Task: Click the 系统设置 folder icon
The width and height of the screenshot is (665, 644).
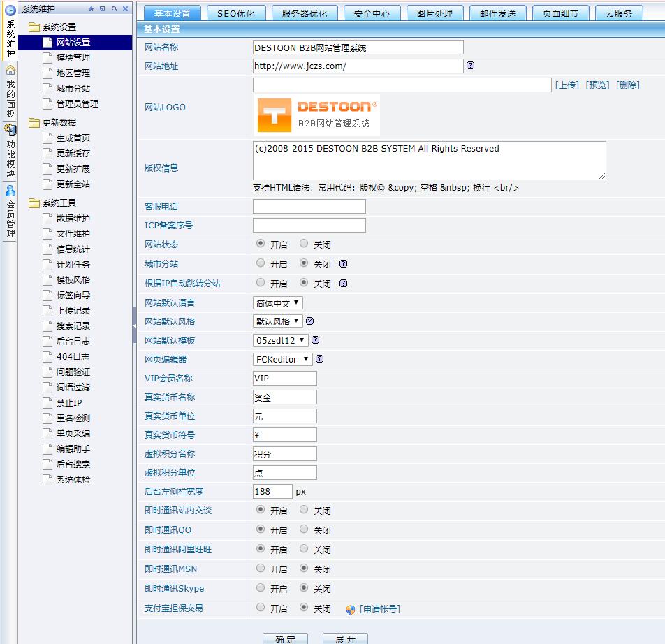Action: (x=34, y=27)
